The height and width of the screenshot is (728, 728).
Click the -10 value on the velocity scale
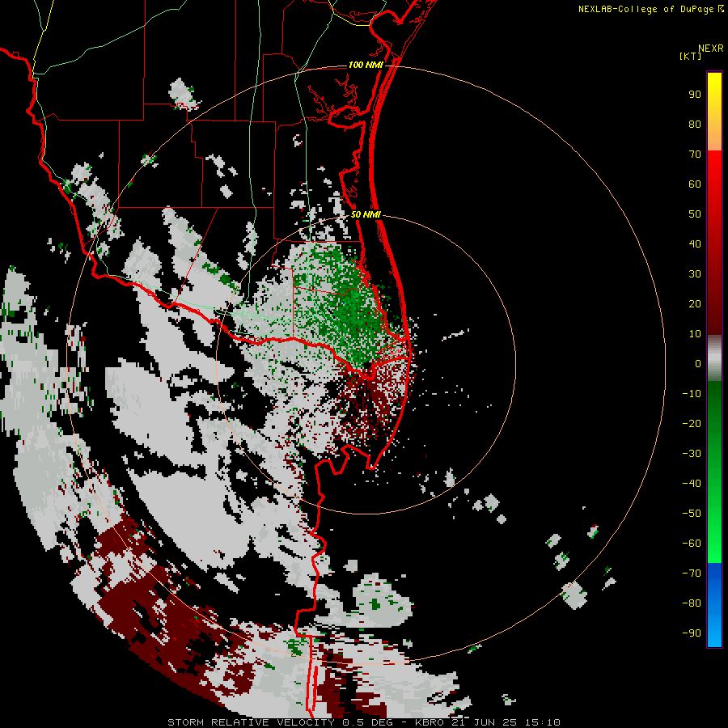692,394
